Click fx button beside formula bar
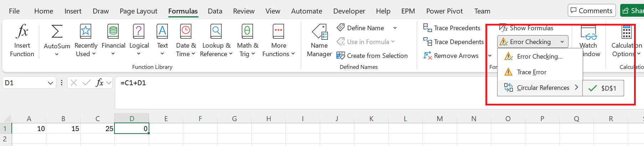 pyautogui.click(x=99, y=83)
